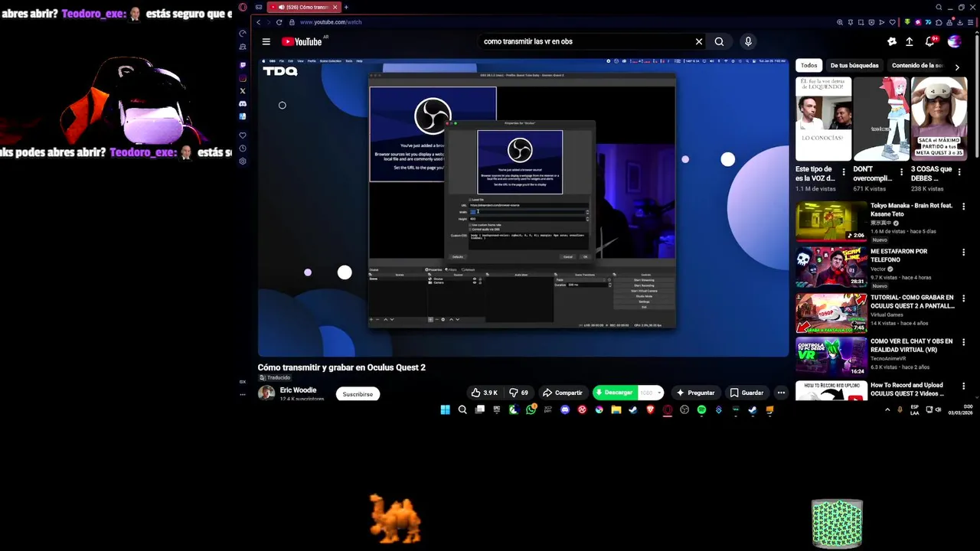The width and height of the screenshot is (980, 551).
Task: Open more actions three-dot menu under video
Action: click(781, 393)
